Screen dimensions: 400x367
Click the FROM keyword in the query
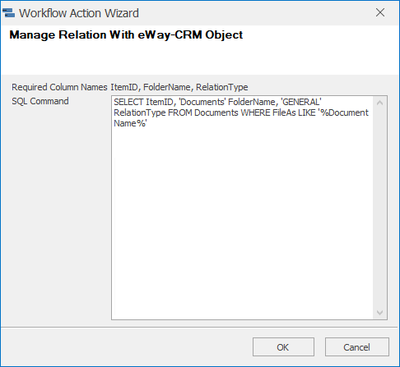180,113
